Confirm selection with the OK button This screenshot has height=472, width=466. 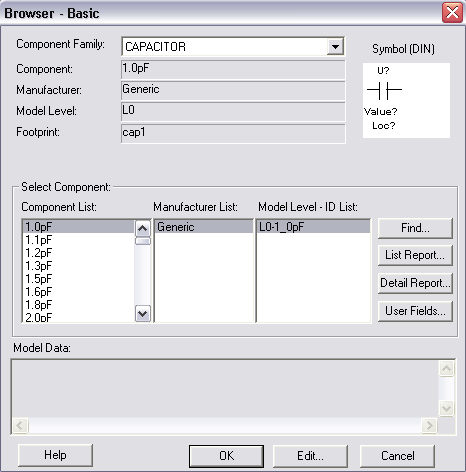[226, 456]
